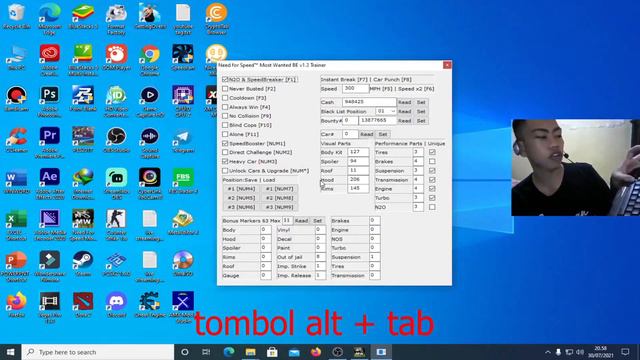Click Read button next to Cash

click(404, 102)
